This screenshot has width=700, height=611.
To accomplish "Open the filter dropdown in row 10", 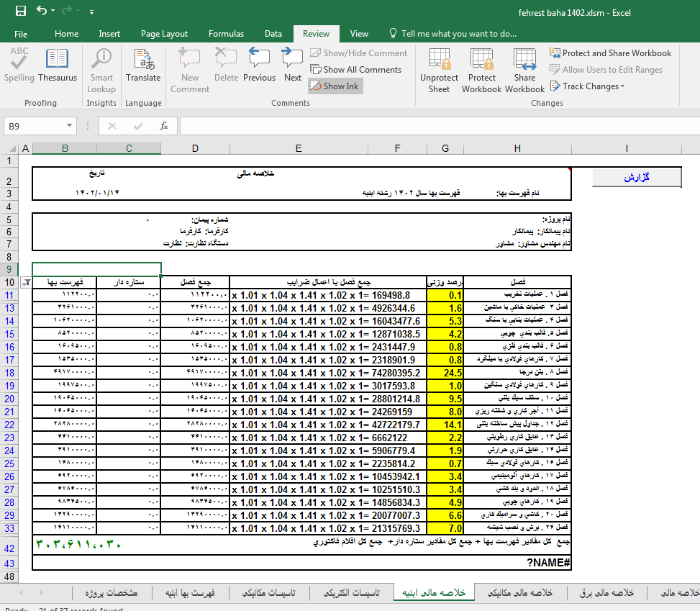I will 27,282.
